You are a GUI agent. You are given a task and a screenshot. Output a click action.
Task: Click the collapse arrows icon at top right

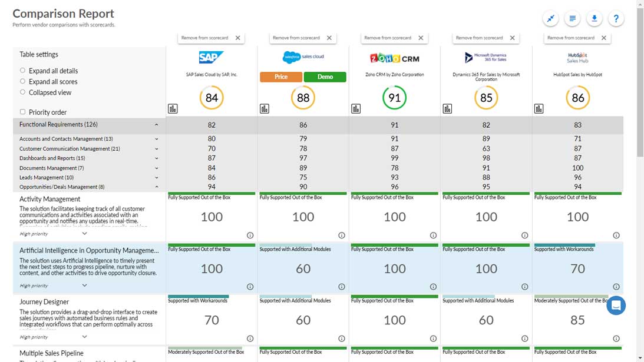(550, 19)
